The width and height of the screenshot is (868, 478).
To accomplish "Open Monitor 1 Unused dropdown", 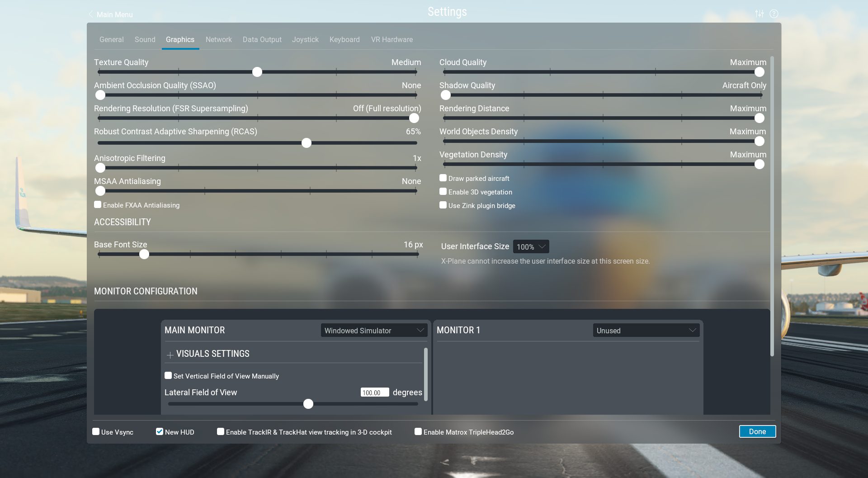I will tap(646, 330).
